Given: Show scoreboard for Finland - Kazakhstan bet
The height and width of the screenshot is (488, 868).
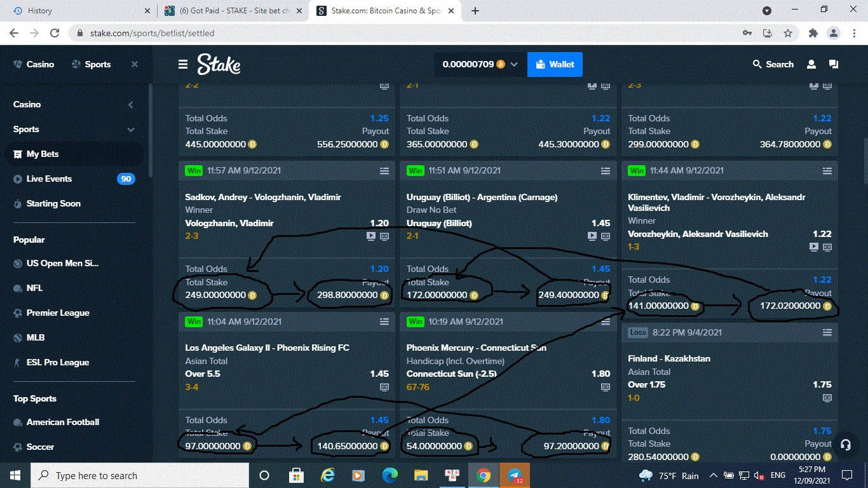Looking at the screenshot, I should tap(827, 398).
